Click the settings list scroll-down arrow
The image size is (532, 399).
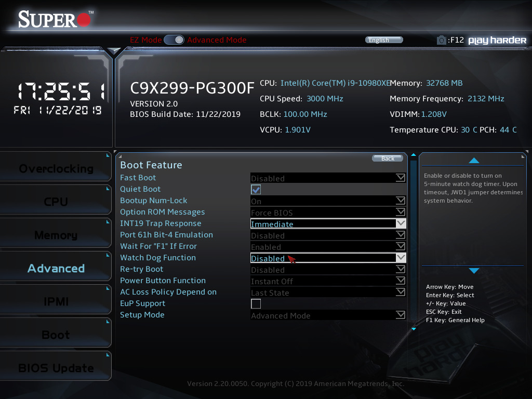(x=414, y=329)
